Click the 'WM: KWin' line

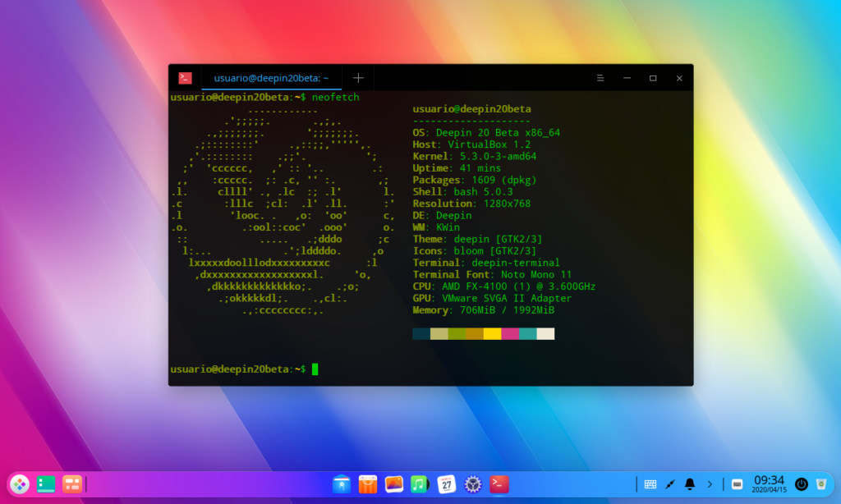click(436, 227)
